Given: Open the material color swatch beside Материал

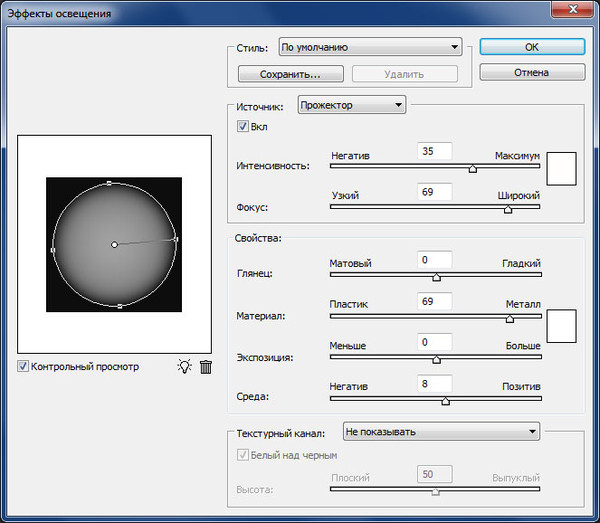Looking at the screenshot, I should [x=561, y=326].
